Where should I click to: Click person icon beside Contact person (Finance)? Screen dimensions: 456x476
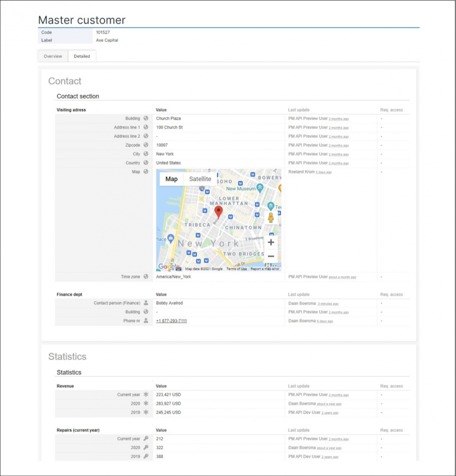click(146, 303)
